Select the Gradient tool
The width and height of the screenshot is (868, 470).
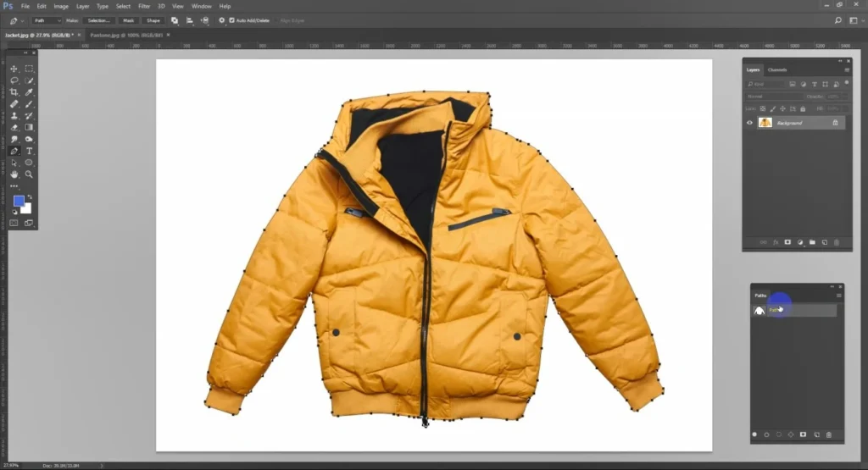point(29,127)
